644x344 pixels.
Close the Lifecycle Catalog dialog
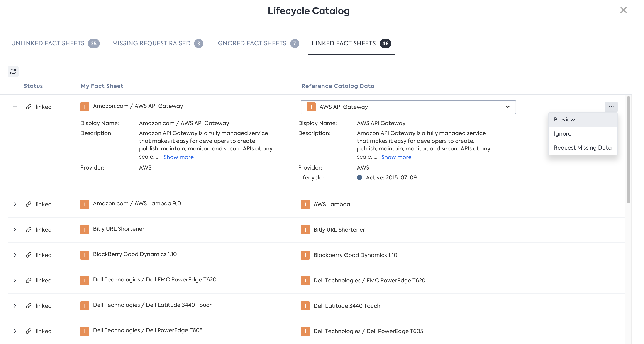624,10
